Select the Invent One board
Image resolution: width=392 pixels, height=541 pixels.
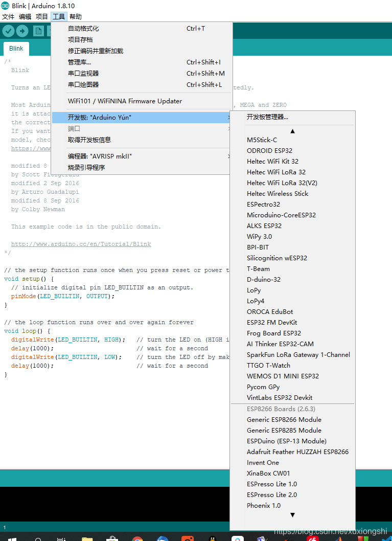(x=293, y=463)
